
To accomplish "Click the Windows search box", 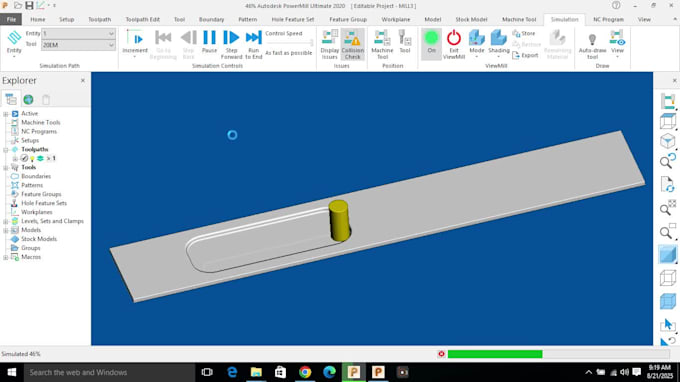I will pyautogui.click(x=109, y=372).
